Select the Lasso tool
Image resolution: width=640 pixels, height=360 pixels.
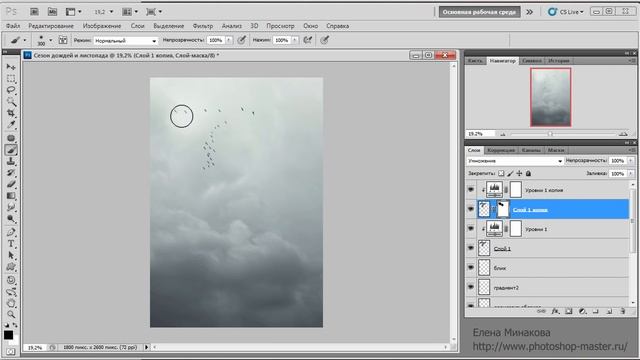tap(11, 90)
